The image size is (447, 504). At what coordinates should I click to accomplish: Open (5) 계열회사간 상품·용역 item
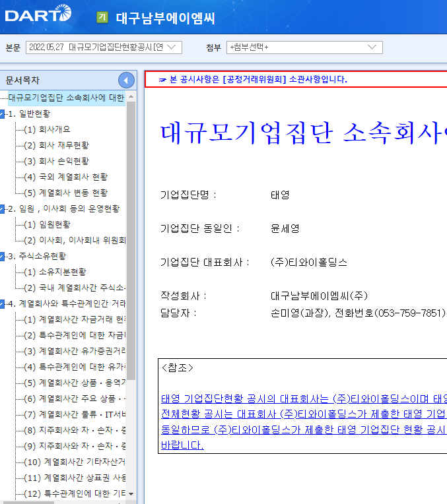click(x=75, y=383)
